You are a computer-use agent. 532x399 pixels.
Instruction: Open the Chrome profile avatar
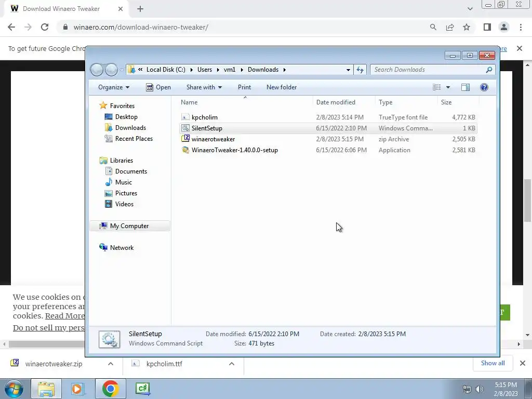pos(504,27)
